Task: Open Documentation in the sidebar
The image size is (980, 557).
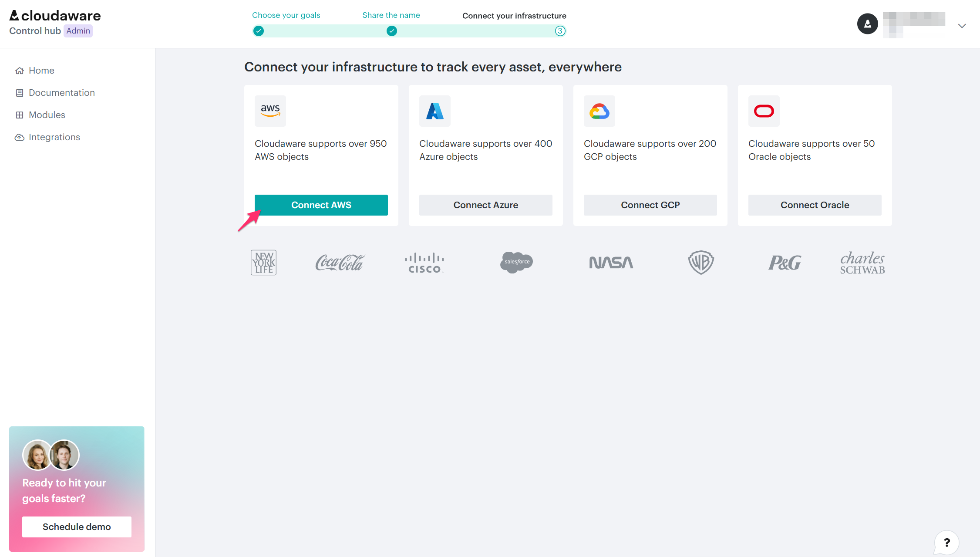Action: (61, 92)
